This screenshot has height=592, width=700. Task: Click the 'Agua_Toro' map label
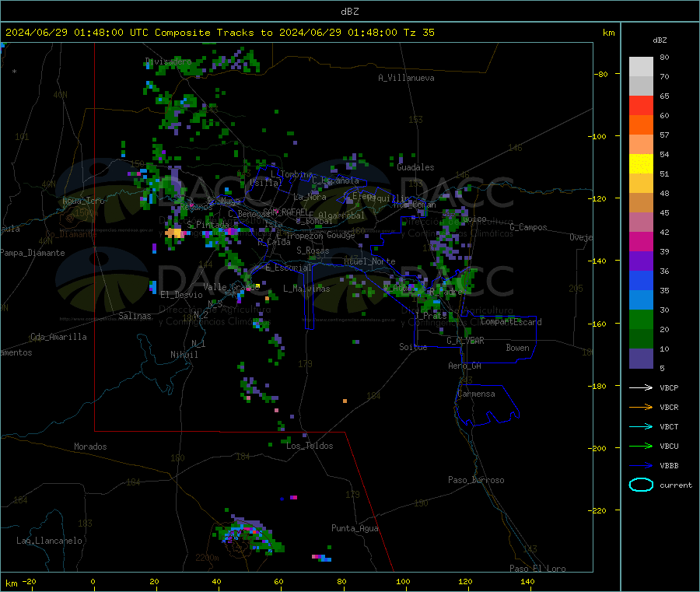point(83,201)
